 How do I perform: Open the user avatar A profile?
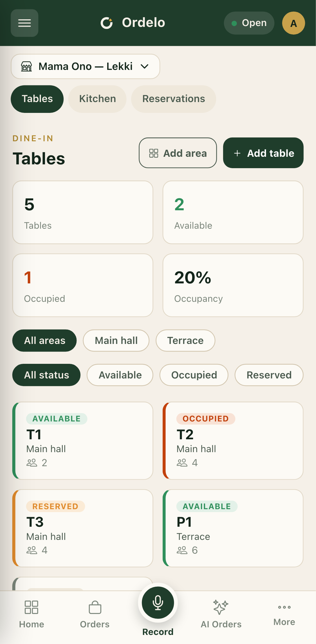tap(294, 23)
